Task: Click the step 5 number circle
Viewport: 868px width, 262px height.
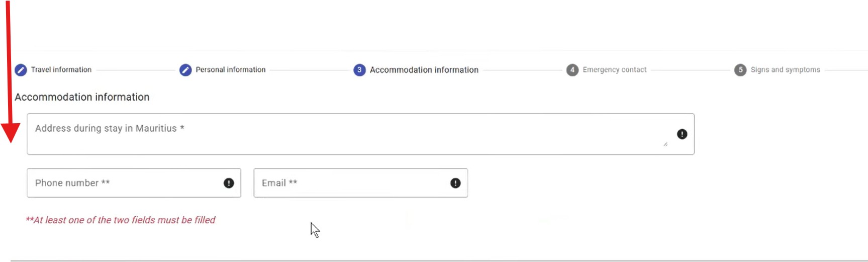Action: tap(740, 70)
